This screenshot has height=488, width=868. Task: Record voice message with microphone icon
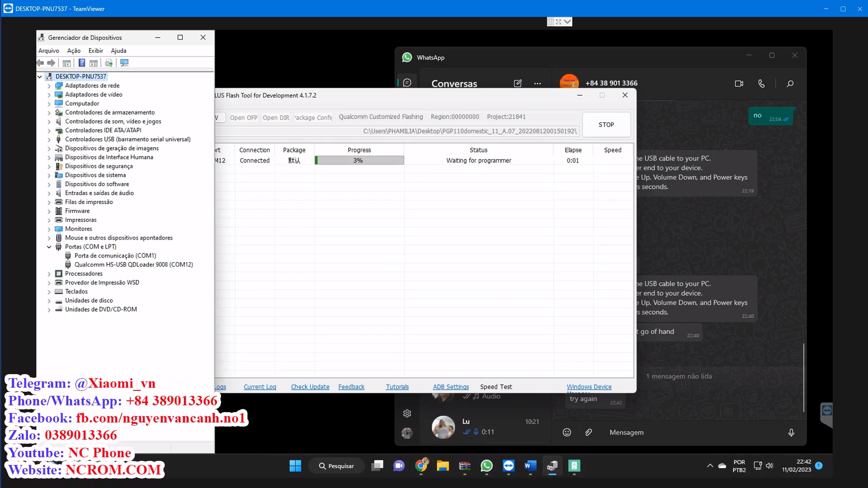(x=791, y=432)
